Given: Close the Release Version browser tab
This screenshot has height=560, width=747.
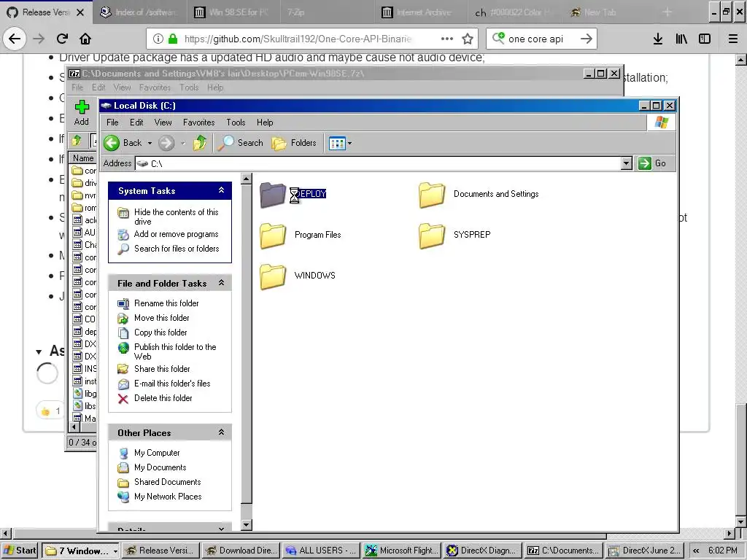Looking at the screenshot, I should tap(80, 12).
